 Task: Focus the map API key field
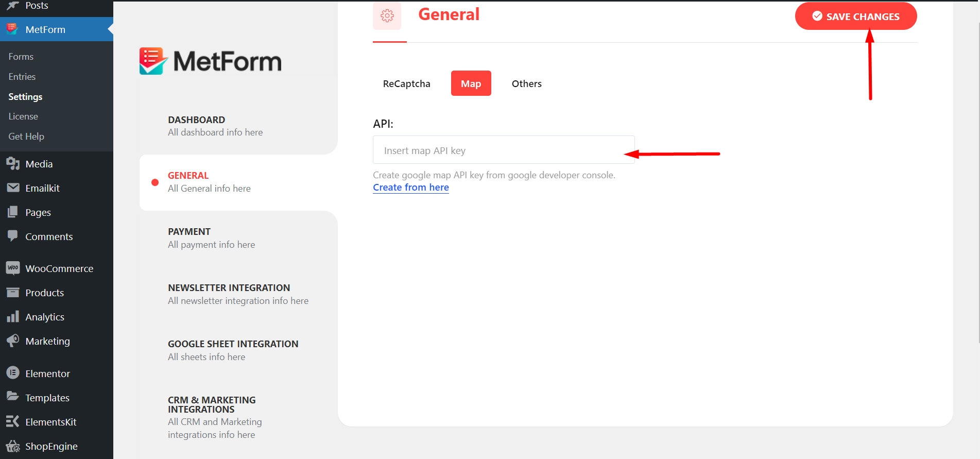click(504, 150)
